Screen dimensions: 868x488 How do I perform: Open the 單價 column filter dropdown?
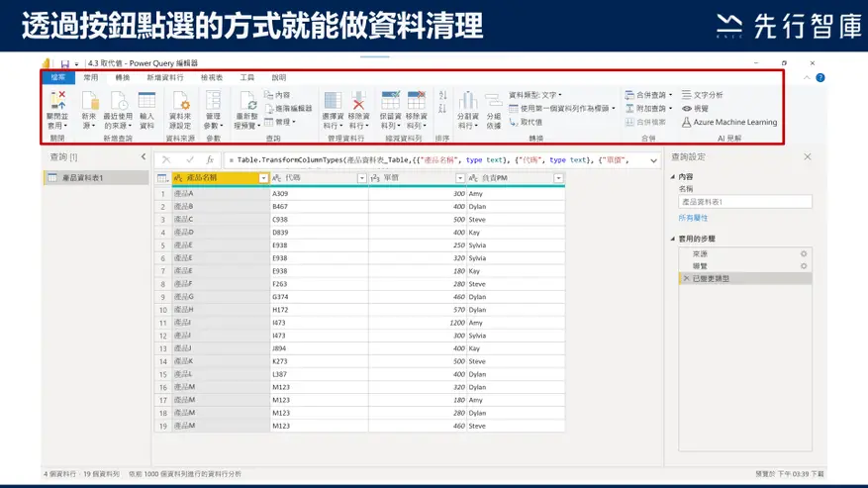[x=460, y=178]
